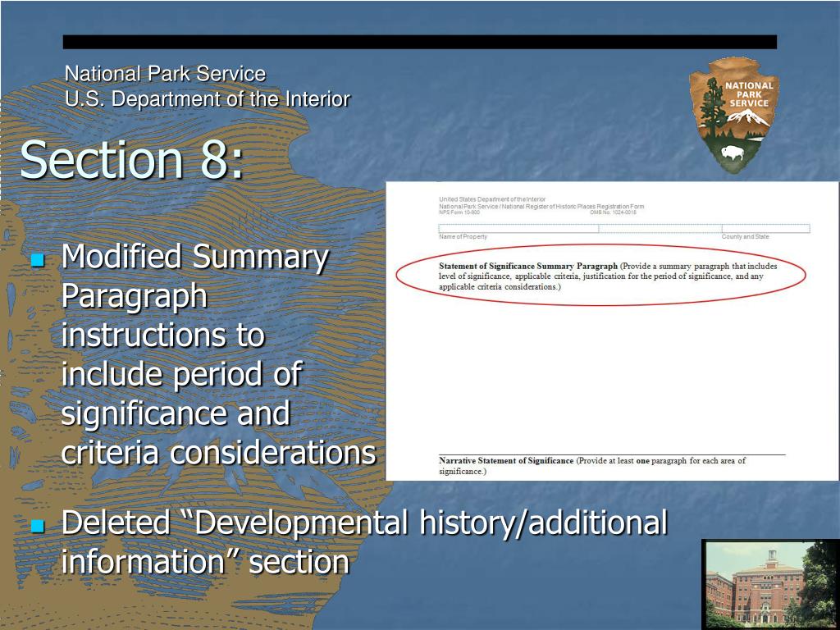Image resolution: width=840 pixels, height=630 pixels.
Task: Click the County and State input box
Action: (x=766, y=228)
